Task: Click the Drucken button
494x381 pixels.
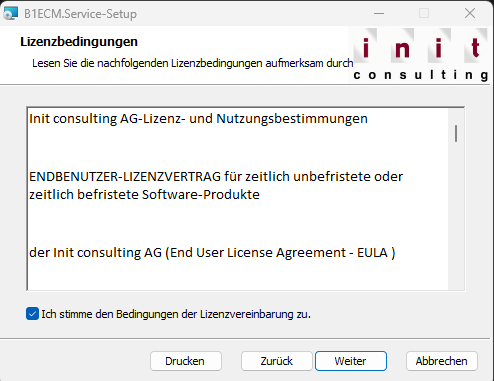Action: click(x=186, y=361)
